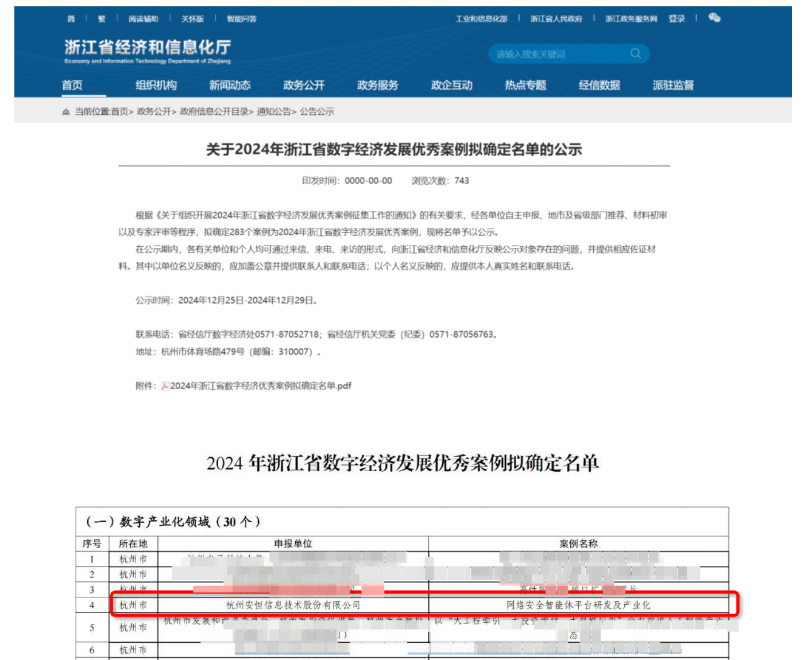Click the search magnifier icon
The width and height of the screenshot is (812, 660).
pyautogui.click(x=635, y=53)
